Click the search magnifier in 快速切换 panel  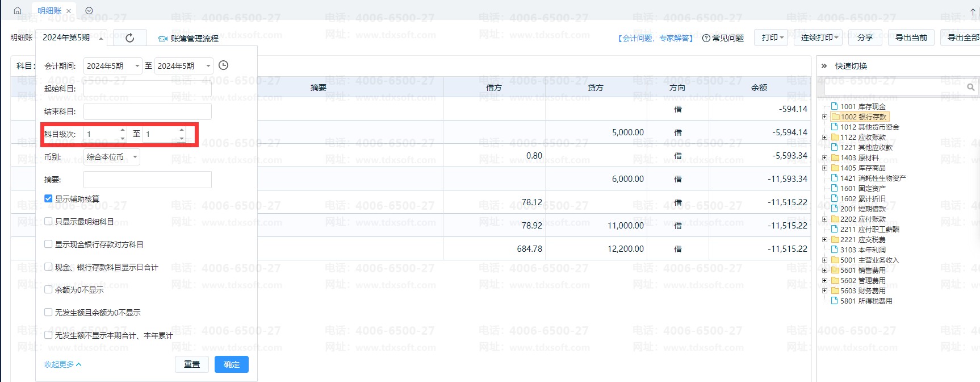970,87
